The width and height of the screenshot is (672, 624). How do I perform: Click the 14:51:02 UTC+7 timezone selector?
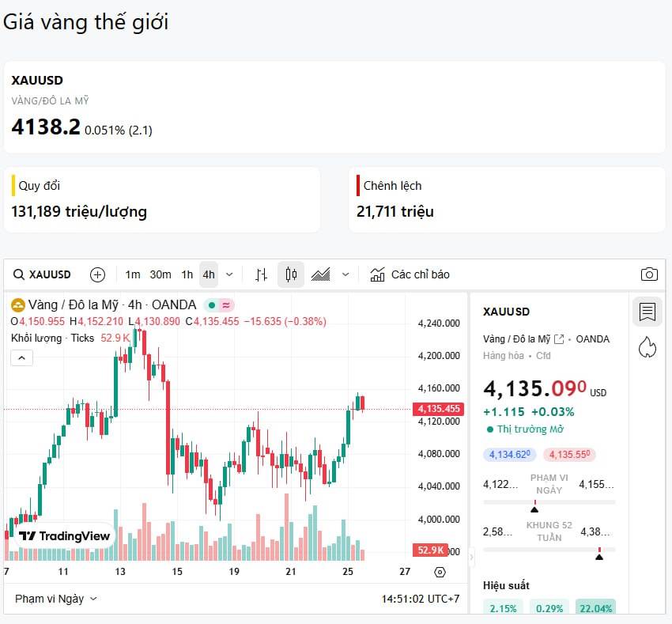[421, 599]
